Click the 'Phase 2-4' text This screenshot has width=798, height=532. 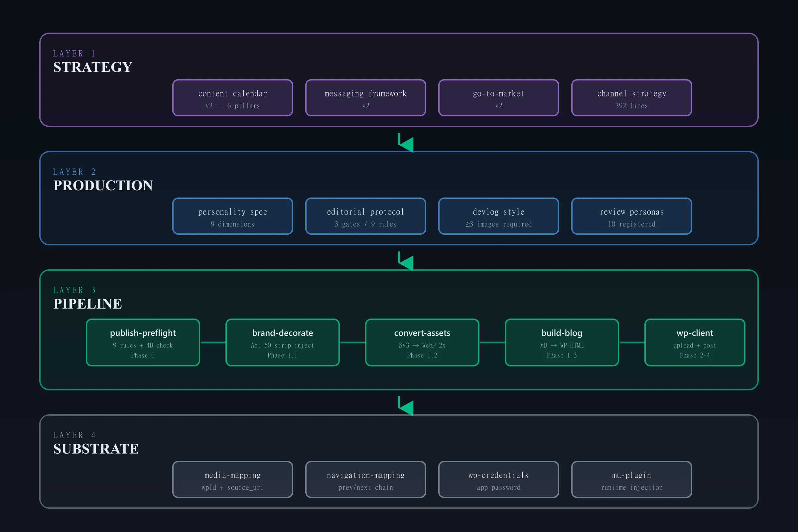coord(695,355)
